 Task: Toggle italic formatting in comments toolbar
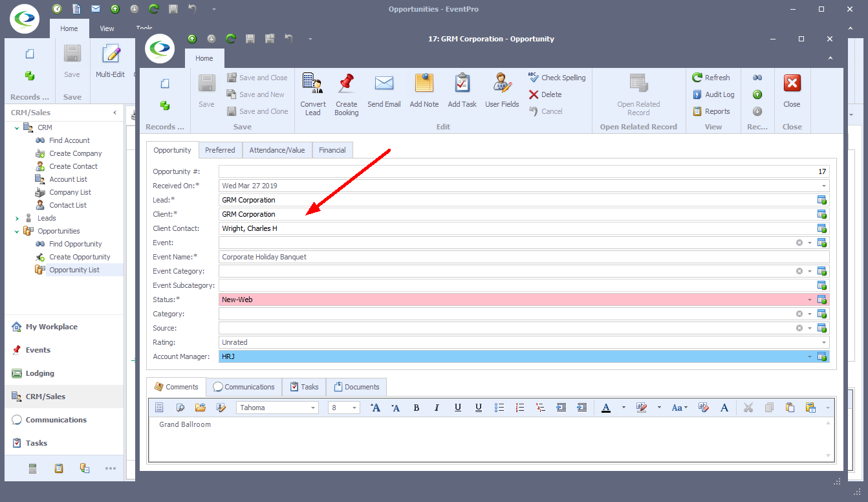pos(437,408)
